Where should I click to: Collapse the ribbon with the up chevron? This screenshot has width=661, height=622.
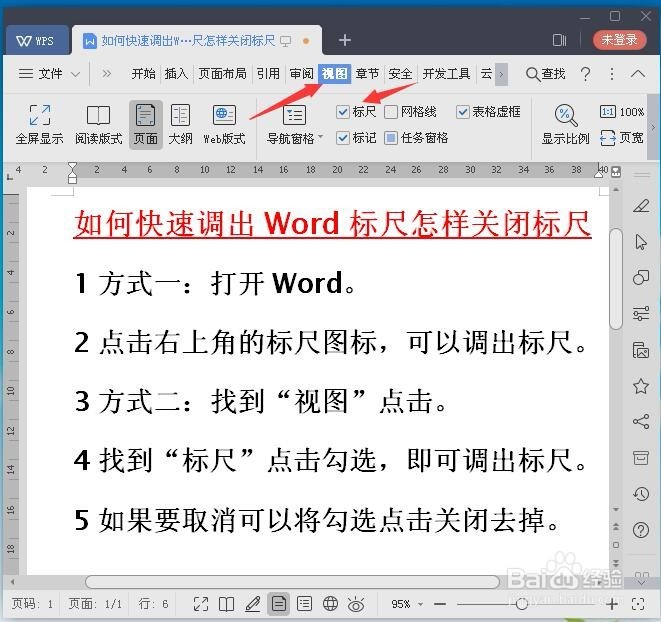click(638, 74)
